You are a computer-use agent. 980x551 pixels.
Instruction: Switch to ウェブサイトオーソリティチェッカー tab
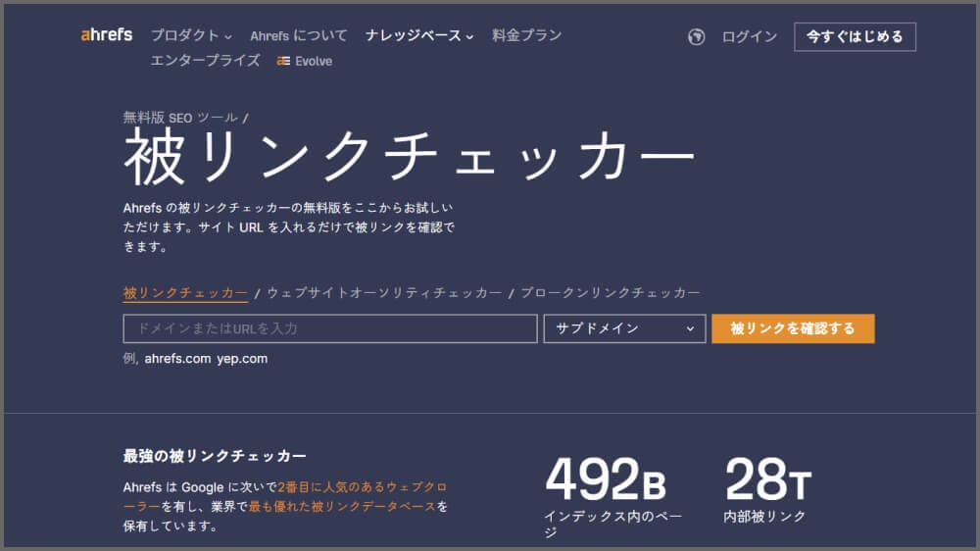(384, 293)
